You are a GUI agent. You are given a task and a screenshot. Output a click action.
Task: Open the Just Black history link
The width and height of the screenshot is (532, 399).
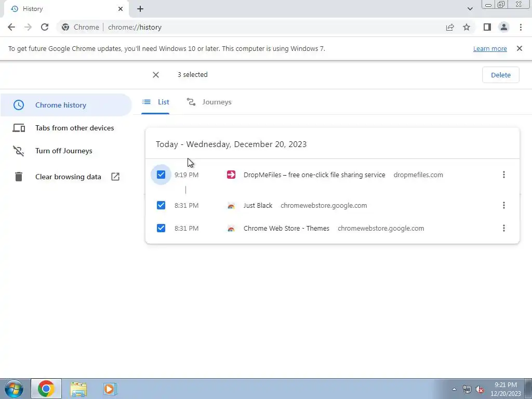tap(258, 206)
